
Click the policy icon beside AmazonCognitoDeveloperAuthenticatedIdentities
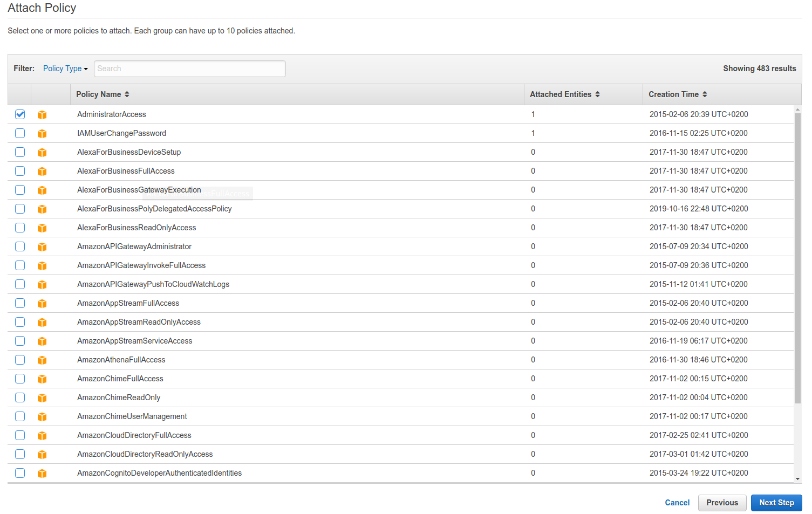coord(42,474)
